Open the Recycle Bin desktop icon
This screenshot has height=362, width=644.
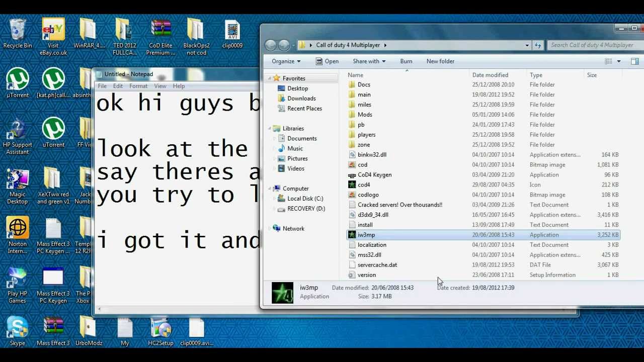click(x=18, y=34)
